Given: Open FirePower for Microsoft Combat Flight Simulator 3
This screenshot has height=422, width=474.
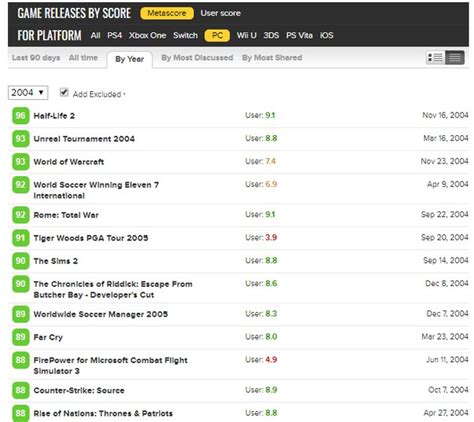Looking at the screenshot, I should pos(111,365).
